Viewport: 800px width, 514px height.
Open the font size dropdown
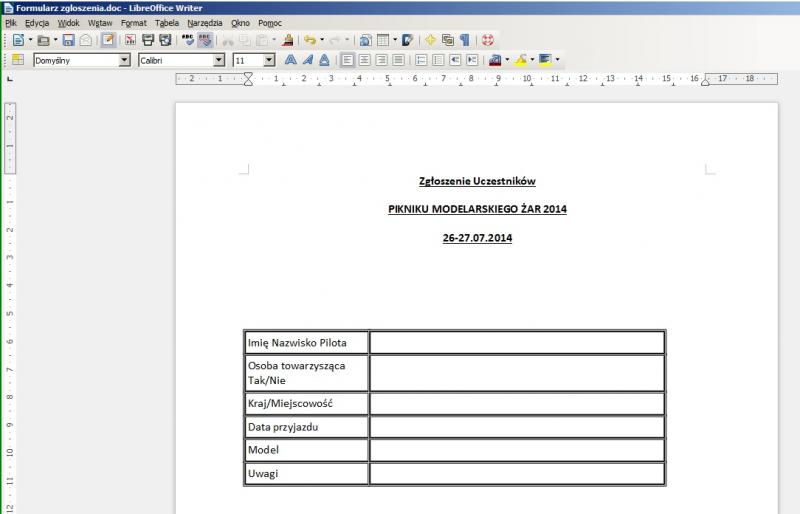coord(269,60)
